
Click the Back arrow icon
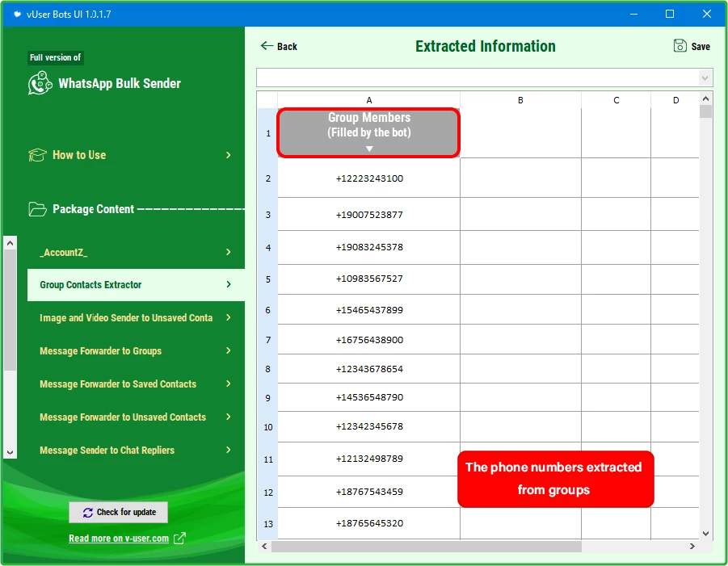[267, 45]
